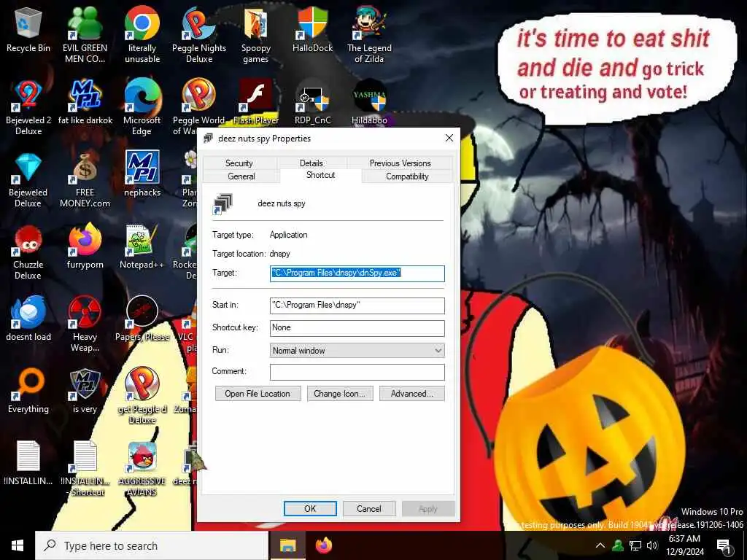Select the Thunderbird icon labeled doesnt load

coord(28,319)
